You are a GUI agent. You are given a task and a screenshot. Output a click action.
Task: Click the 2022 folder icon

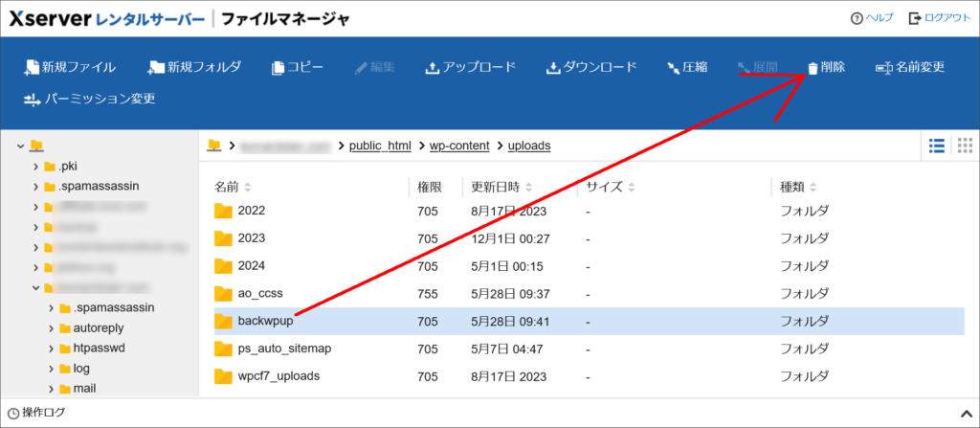pos(223,211)
